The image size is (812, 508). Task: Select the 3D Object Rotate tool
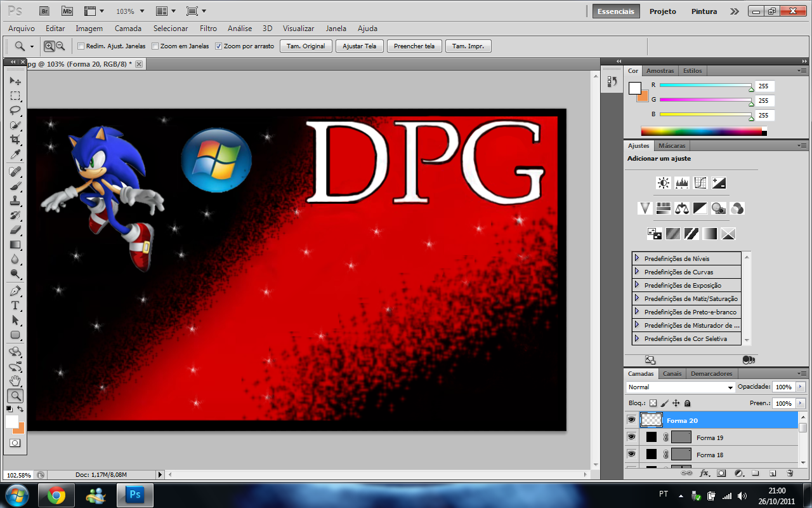(15, 352)
